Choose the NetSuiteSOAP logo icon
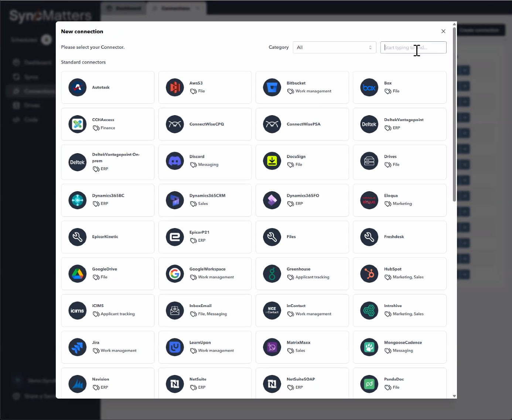512x420 pixels. 272,384
